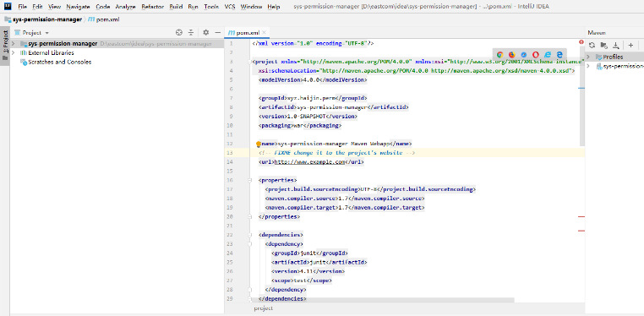Open in Chrome browser icon
The height and width of the screenshot is (316, 644).
[x=499, y=54]
